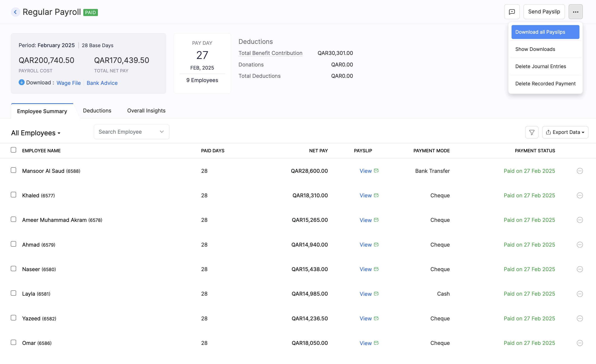The image size is (596, 364).
Task: Open the filter icon above the table
Action: click(x=532, y=132)
